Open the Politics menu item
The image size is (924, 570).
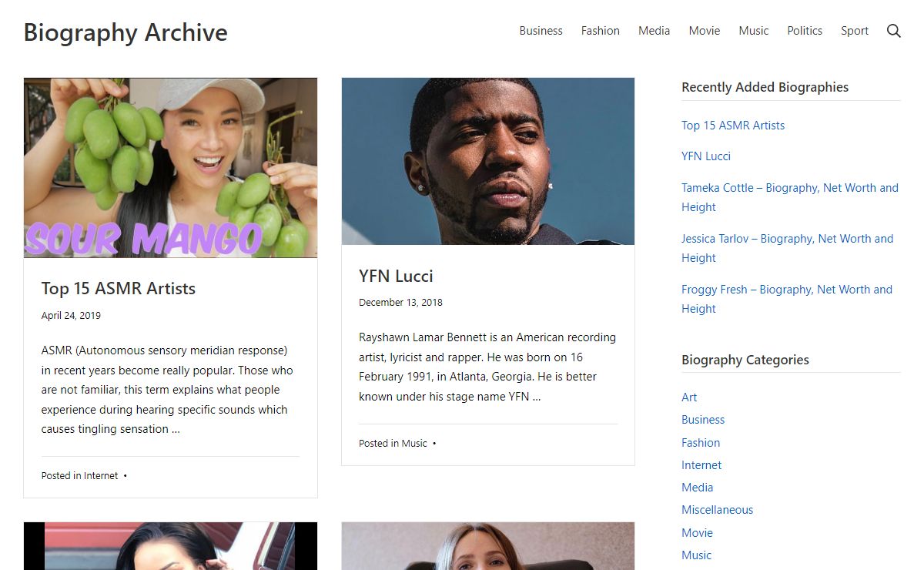[805, 31]
